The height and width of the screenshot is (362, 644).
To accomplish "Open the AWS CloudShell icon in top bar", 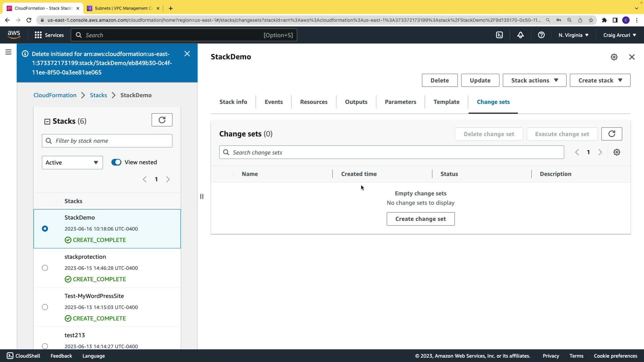I will click(499, 35).
